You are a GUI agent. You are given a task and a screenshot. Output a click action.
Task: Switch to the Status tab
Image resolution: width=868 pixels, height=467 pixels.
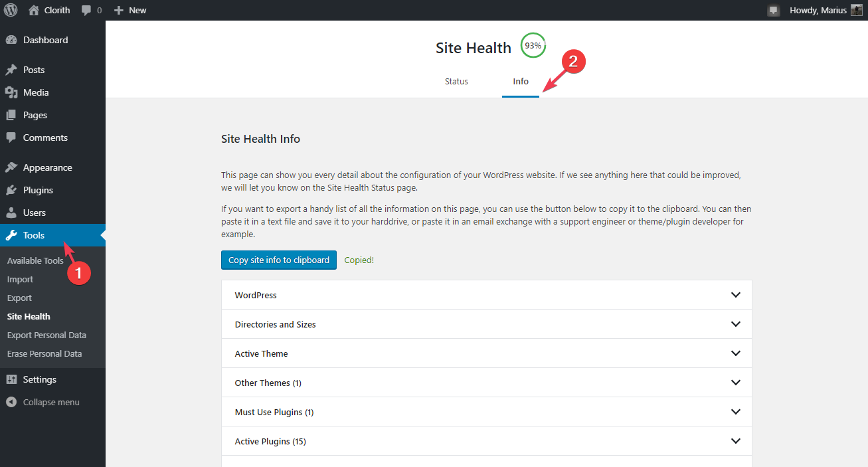click(x=456, y=81)
